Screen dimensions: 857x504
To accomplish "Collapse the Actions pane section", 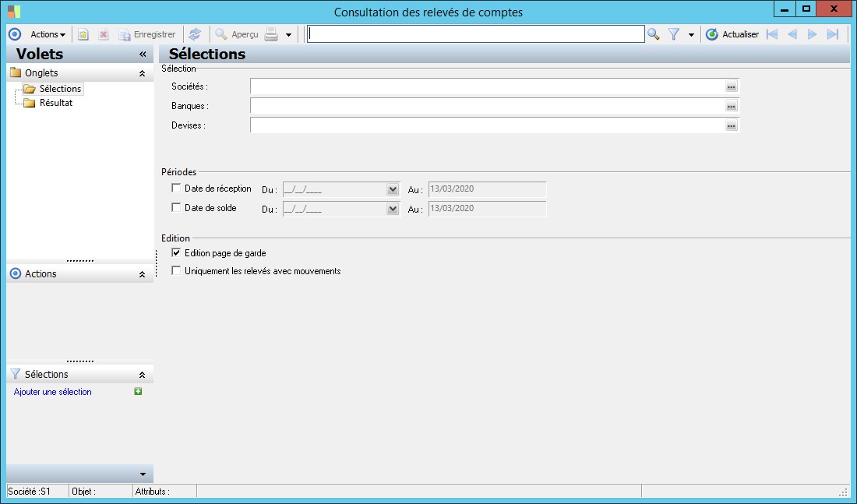I will [142, 274].
